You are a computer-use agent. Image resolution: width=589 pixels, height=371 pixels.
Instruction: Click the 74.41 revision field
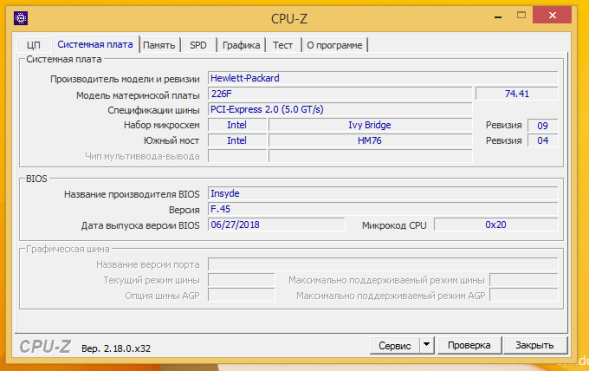[x=517, y=94]
